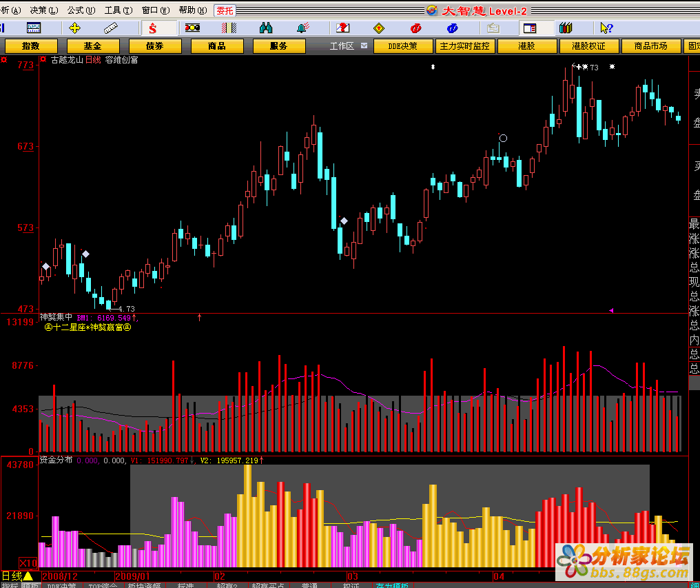
Task: Click the traffic-light signal toolbar icon
Action: tap(192, 28)
